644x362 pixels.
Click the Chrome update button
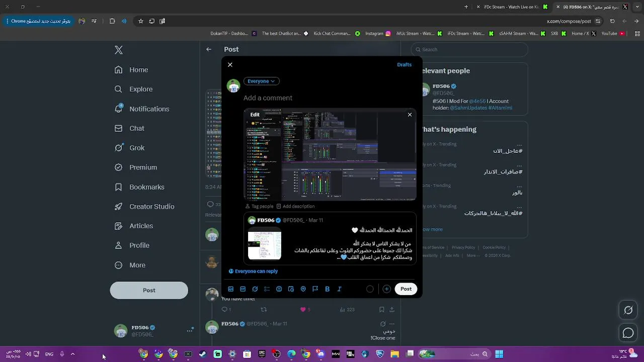(39, 21)
